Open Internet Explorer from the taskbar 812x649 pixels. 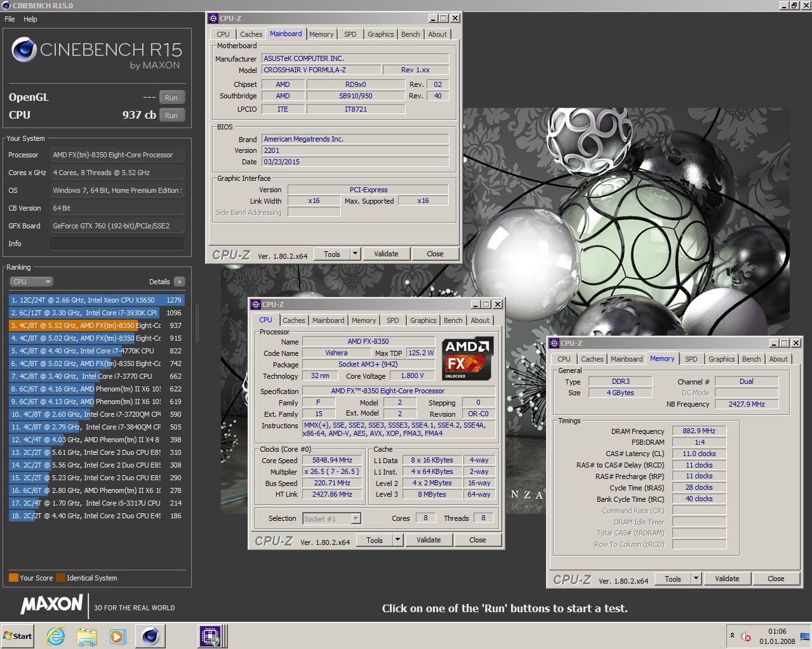(x=56, y=636)
